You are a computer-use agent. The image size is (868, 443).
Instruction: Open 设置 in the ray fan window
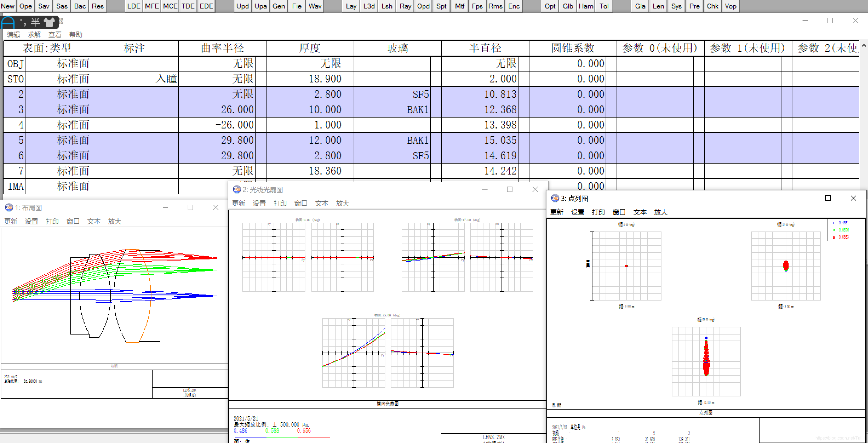pos(259,203)
